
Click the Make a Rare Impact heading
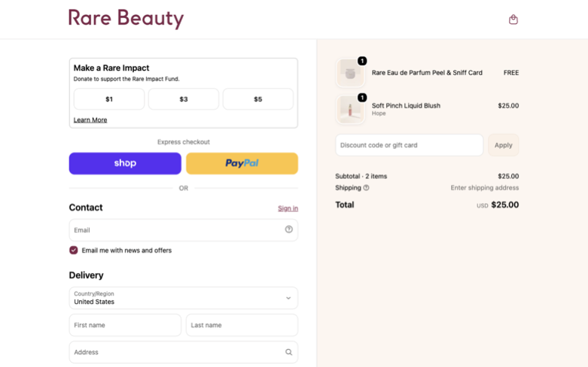111,68
